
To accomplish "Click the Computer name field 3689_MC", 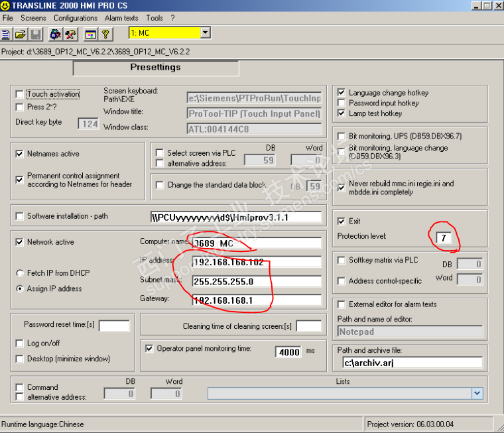I will pyautogui.click(x=257, y=243).
